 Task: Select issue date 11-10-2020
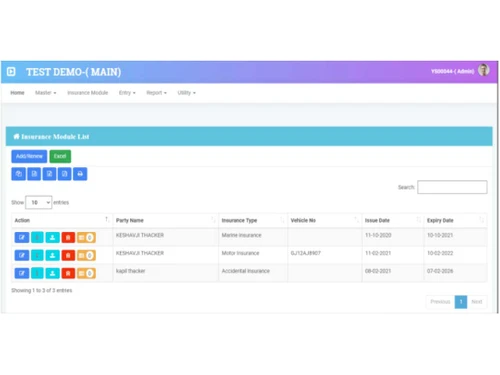pyautogui.click(x=378, y=235)
